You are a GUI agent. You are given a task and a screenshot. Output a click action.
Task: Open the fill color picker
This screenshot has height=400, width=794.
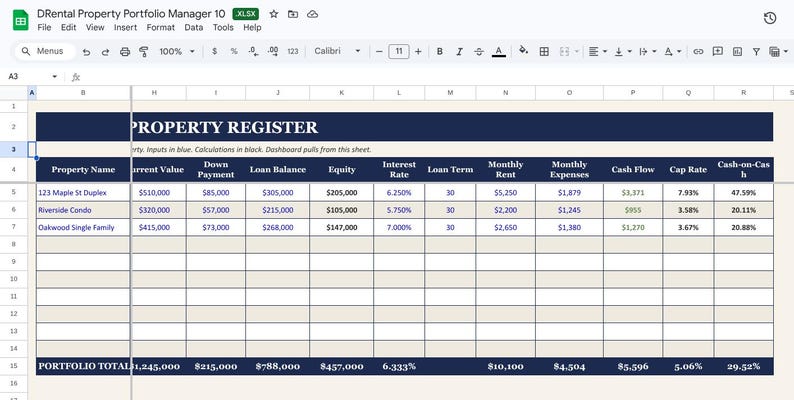pos(524,50)
